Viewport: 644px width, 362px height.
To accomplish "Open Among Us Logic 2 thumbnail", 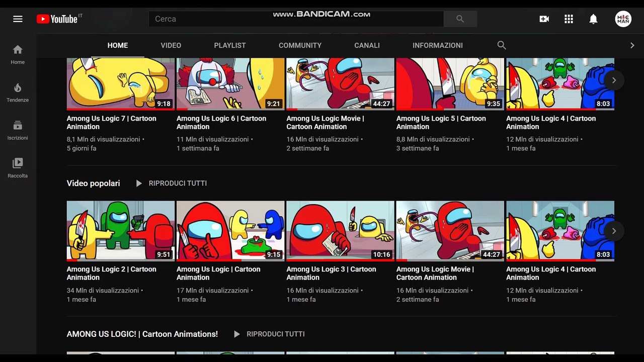I will click(121, 231).
